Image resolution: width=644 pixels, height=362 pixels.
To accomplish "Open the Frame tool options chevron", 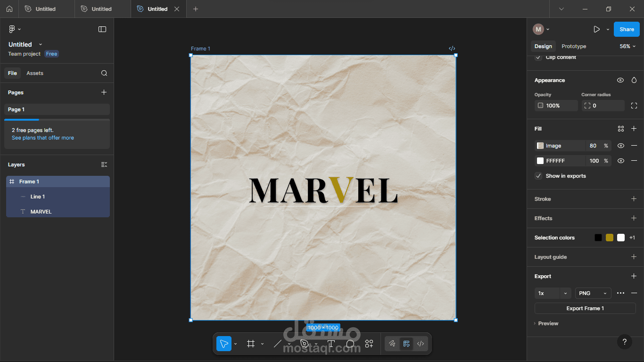I will coord(262,344).
